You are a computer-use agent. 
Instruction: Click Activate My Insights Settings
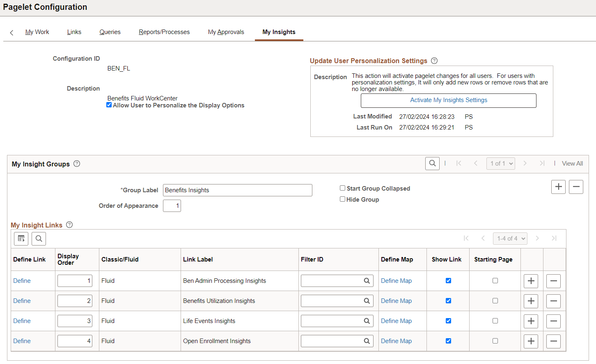[448, 100]
